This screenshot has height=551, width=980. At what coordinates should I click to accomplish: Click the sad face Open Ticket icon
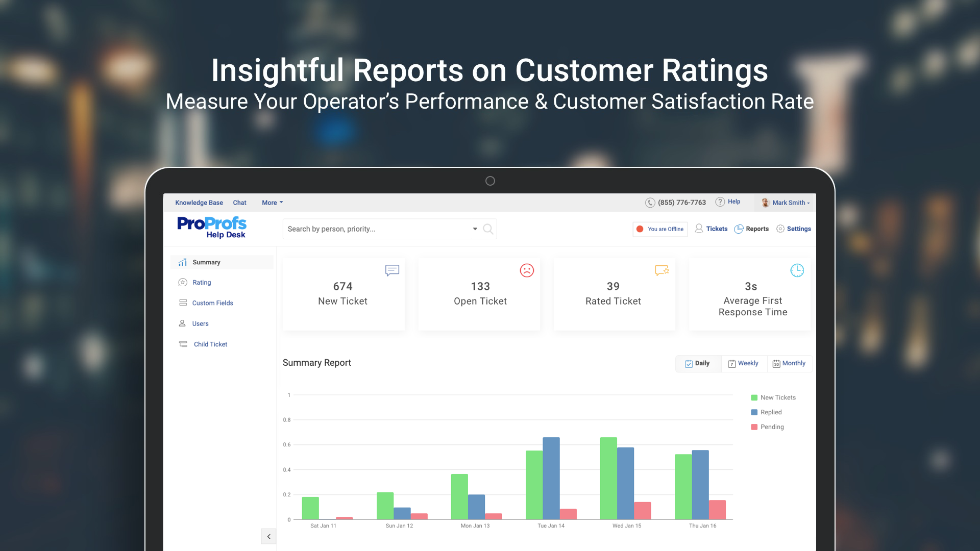coord(527,270)
